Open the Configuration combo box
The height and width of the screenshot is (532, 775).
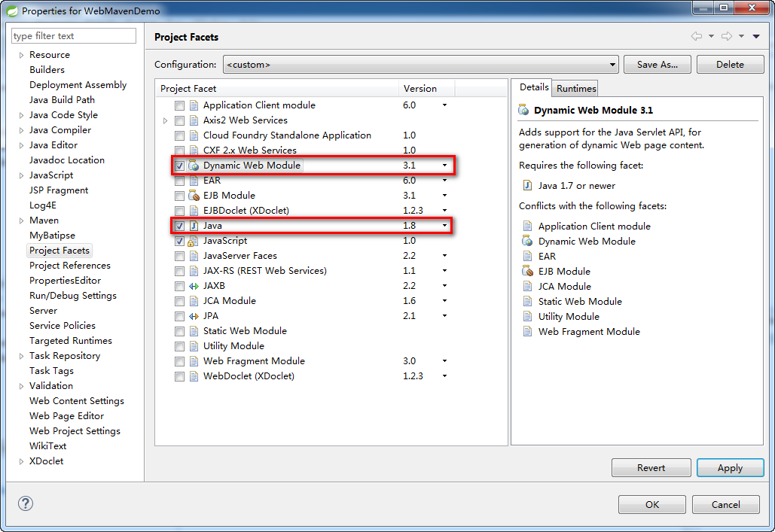[x=420, y=65]
